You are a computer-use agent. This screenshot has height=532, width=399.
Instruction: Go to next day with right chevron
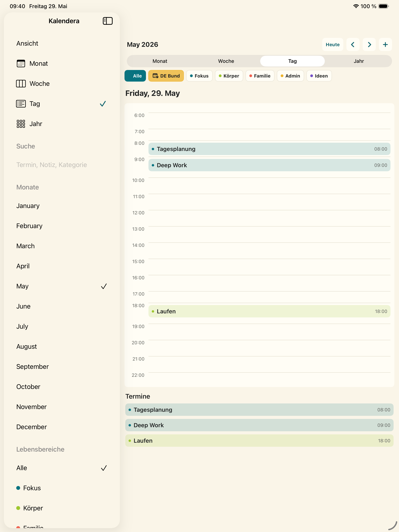[369, 44]
